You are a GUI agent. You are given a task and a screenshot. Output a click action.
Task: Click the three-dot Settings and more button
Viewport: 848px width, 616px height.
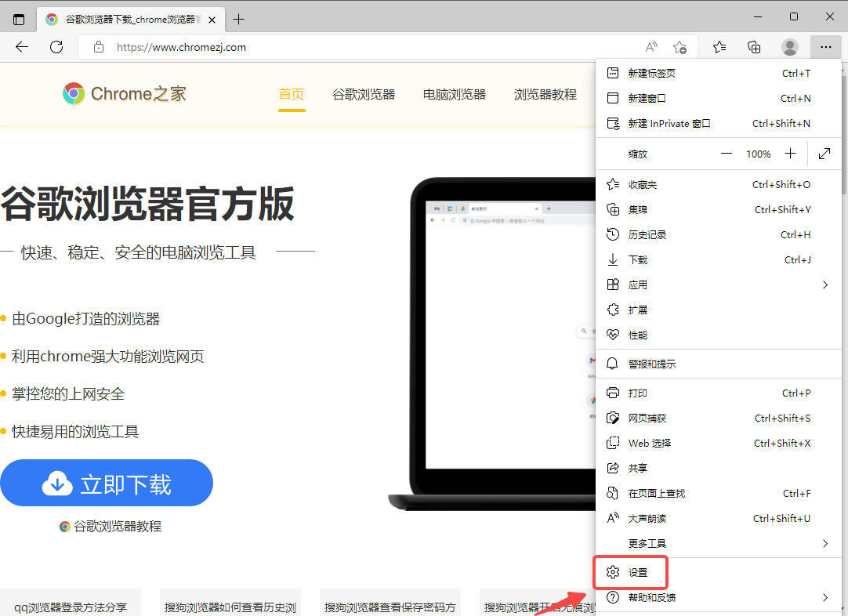(826, 47)
